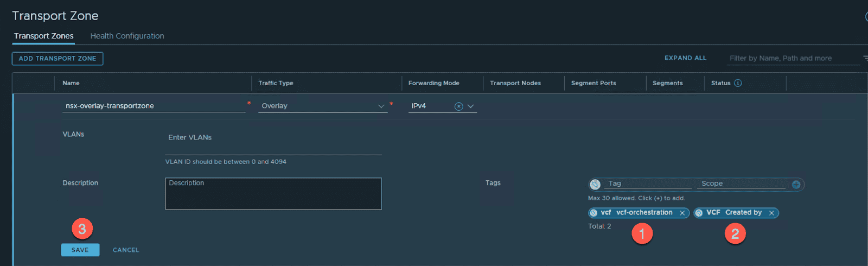Viewport: 868px width, 266px height.
Task: Open the filter options icon
Action: coord(865,58)
